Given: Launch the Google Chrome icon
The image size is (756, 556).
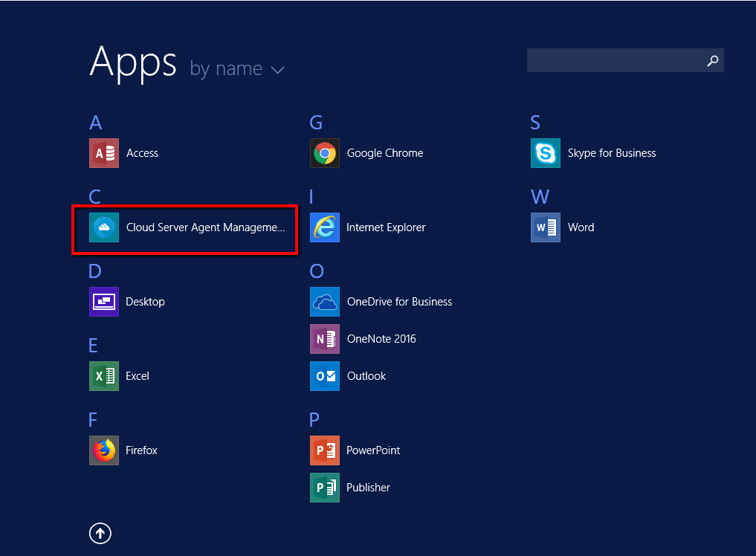Looking at the screenshot, I should click(x=325, y=153).
